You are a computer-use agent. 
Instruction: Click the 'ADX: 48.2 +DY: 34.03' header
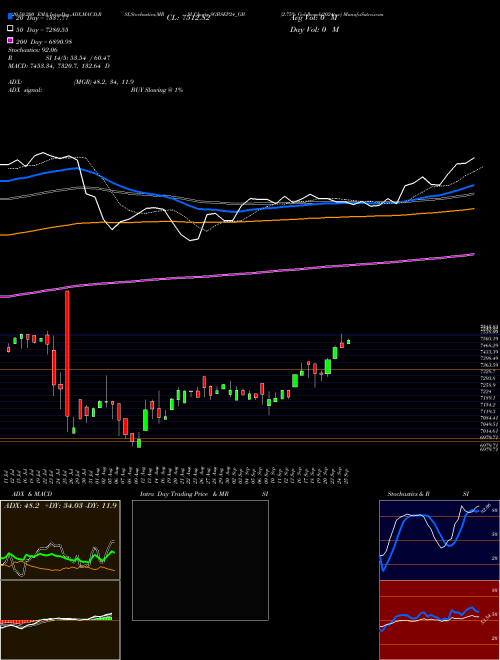[x=60, y=506]
